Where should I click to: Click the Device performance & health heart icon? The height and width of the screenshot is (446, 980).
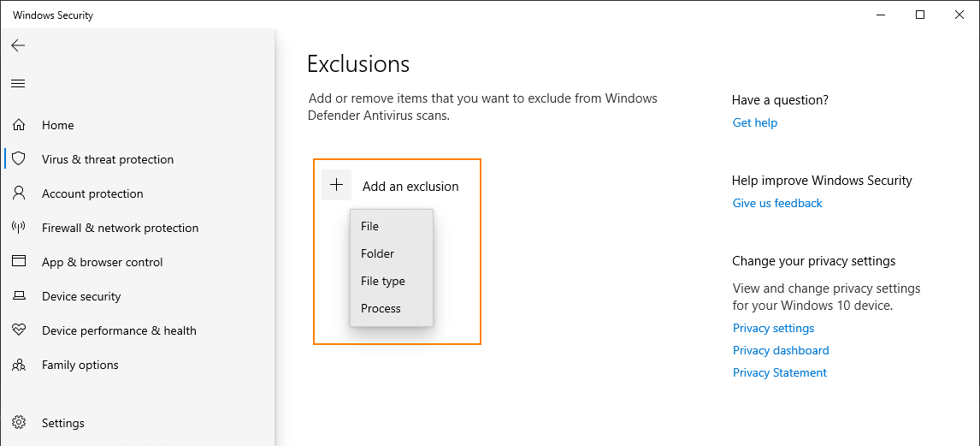click(x=19, y=330)
